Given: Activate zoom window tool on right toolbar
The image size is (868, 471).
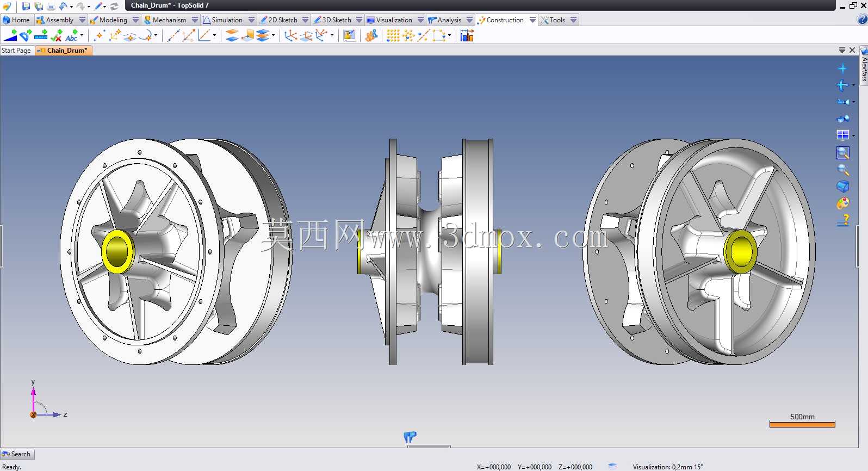Looking at the screenshot, I should [x=843, y=153].
